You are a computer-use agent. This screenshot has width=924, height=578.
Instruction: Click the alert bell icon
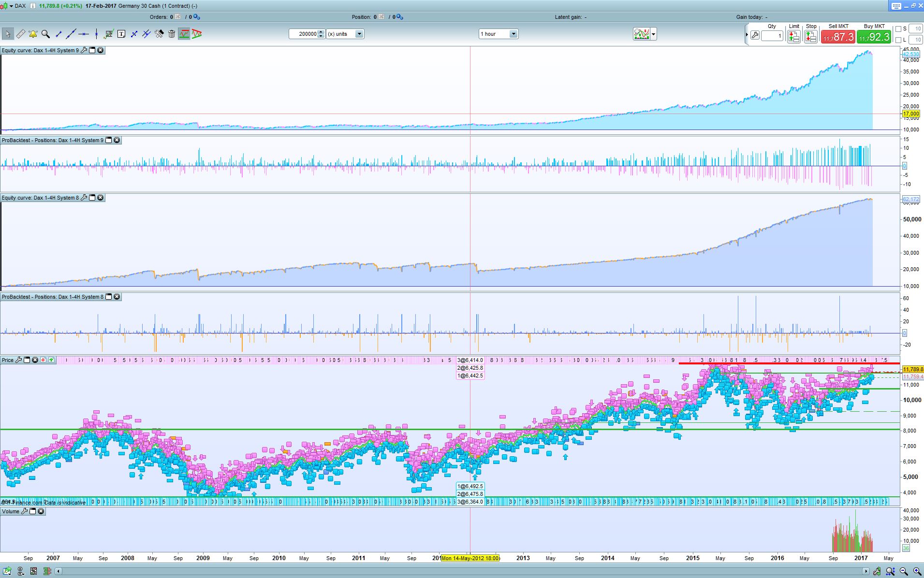point(33,34)
